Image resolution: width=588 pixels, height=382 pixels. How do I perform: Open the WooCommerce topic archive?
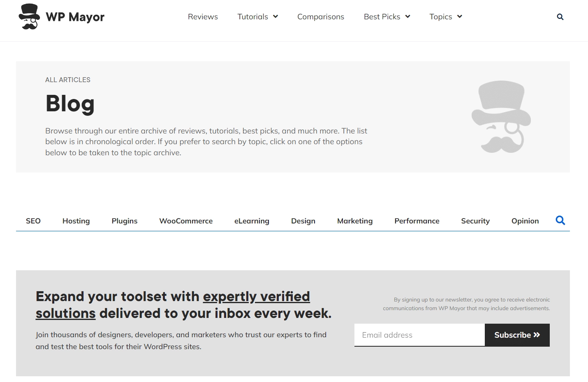click(186, 221)
